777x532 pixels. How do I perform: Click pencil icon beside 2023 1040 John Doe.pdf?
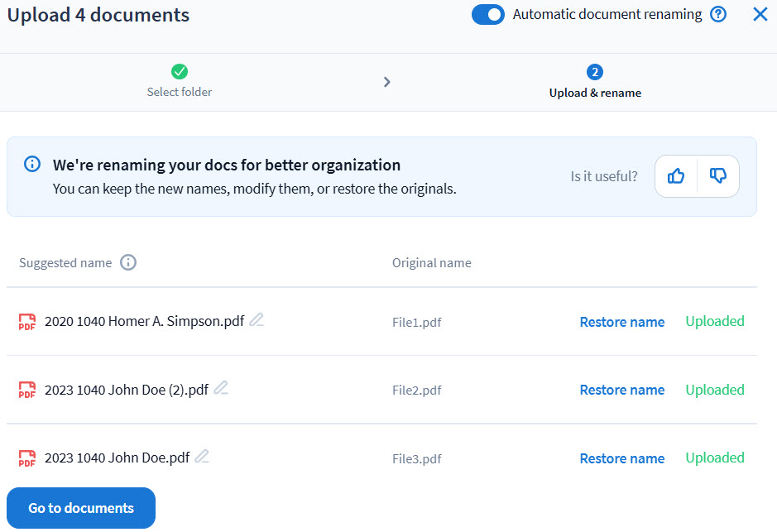(202, 457)
